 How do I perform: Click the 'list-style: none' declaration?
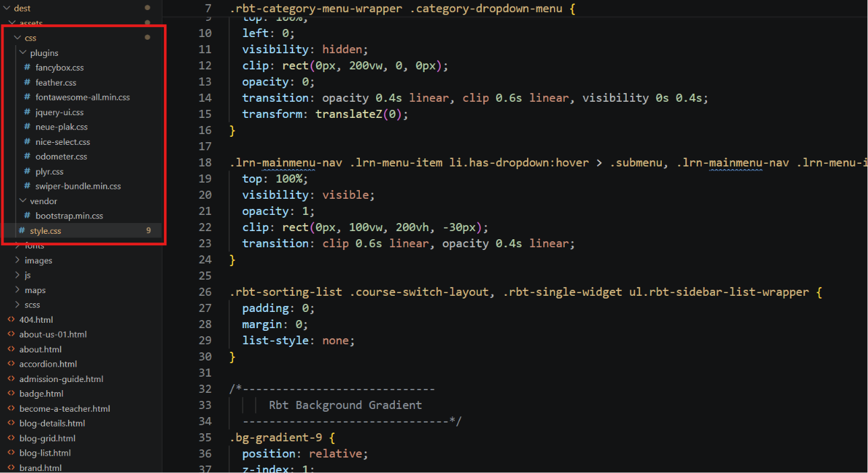point(299,340)
